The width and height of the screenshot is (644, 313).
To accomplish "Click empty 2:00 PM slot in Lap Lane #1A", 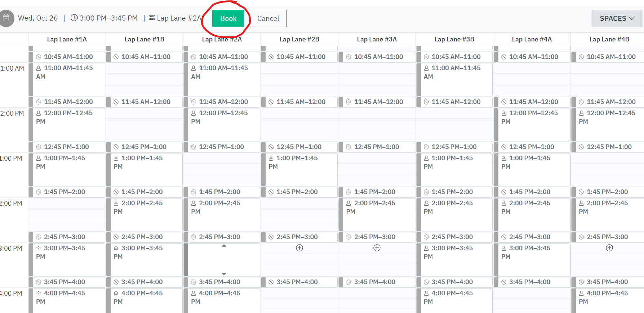I will coord(67,214).
